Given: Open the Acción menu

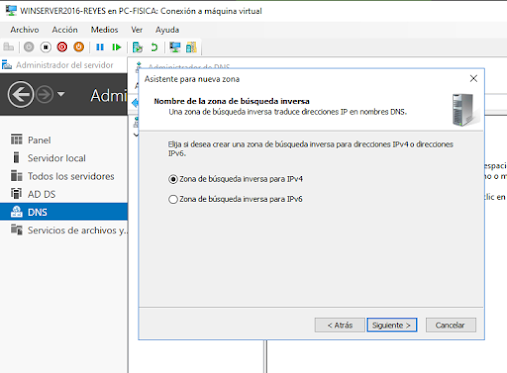Looking at the screenshot, I should tap(65, 30).
